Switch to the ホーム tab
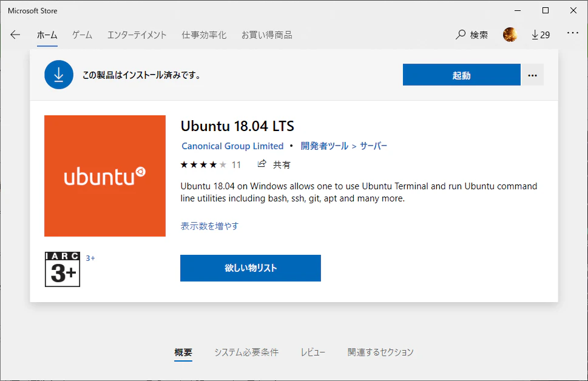The width and height of the screenshot is (588, 381). click(x=47, y=35)
